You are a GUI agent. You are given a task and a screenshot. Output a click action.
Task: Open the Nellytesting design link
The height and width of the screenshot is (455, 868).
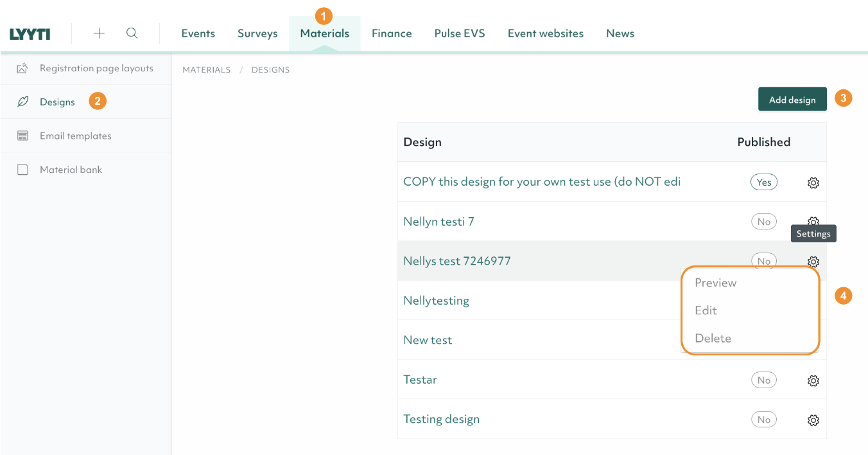436,301
